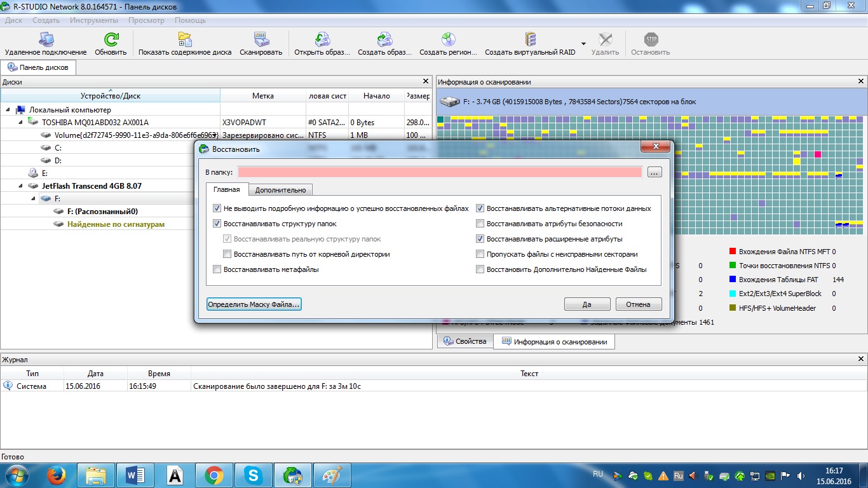The width and height of the screenshot is (868, 488).
Task: Open Paint from the taskbar
Action: [x=332, y=475]
